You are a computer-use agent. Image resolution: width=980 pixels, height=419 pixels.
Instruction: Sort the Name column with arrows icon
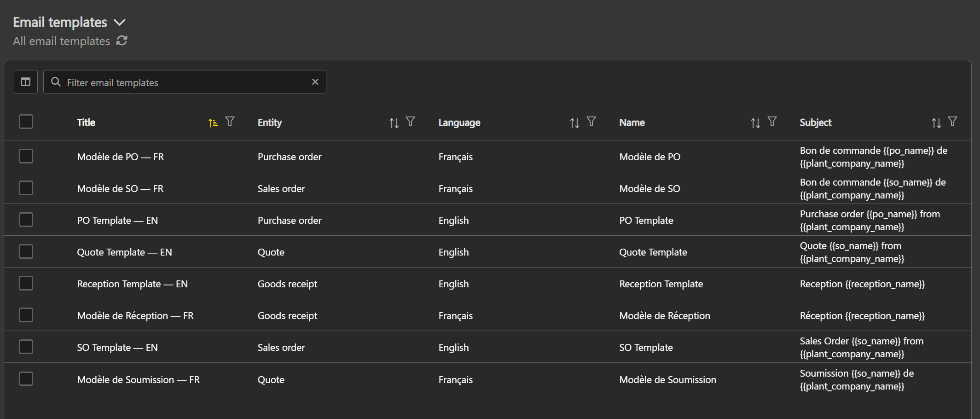coord(755,123)
